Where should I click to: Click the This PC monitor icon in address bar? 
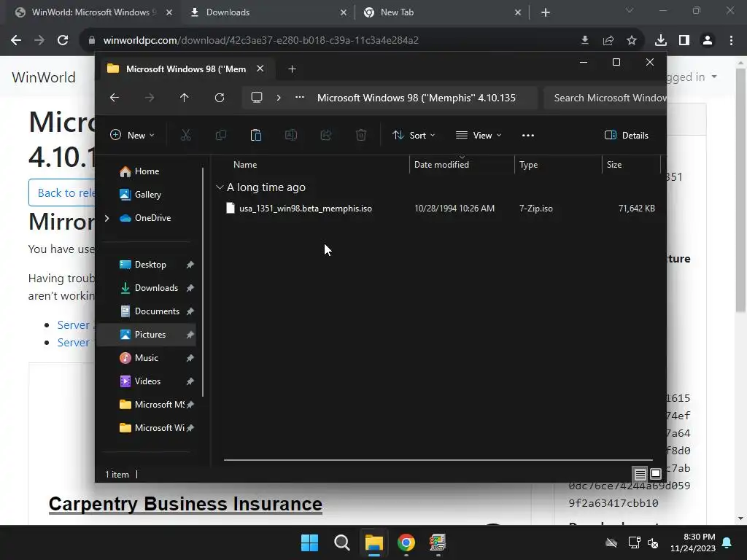(x=257, y=98)
